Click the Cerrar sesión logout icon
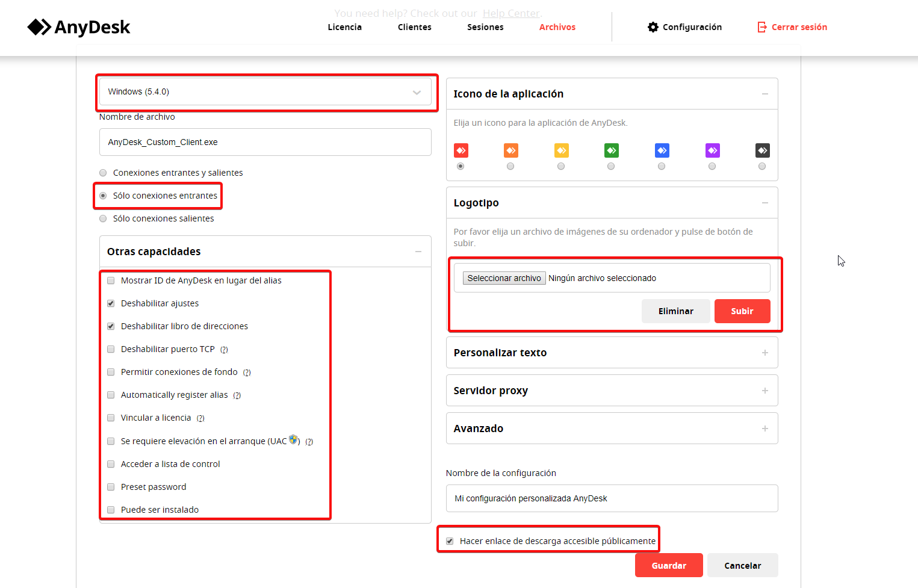 762,27
